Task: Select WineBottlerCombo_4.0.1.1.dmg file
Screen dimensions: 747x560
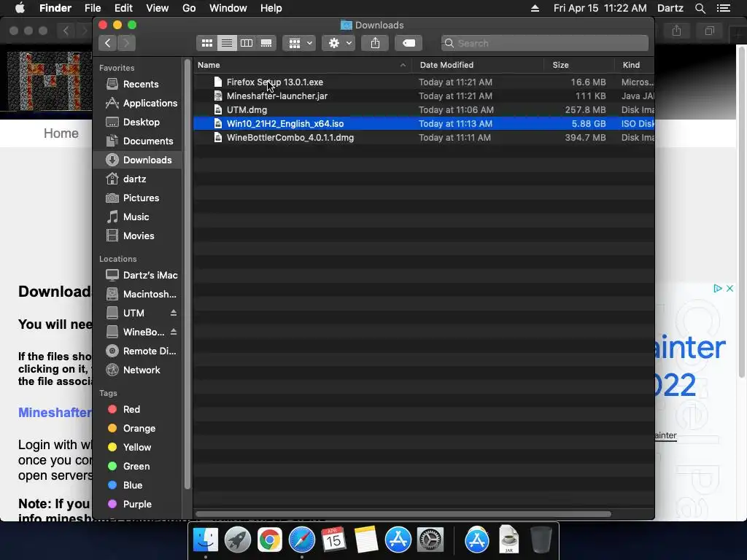Action: tap(424, 138)
